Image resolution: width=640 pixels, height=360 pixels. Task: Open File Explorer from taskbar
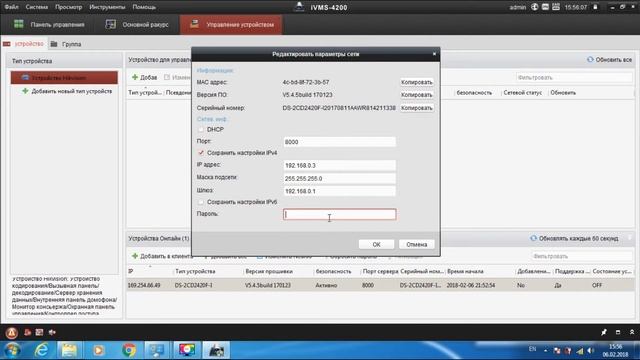click(x=69, y=350)
